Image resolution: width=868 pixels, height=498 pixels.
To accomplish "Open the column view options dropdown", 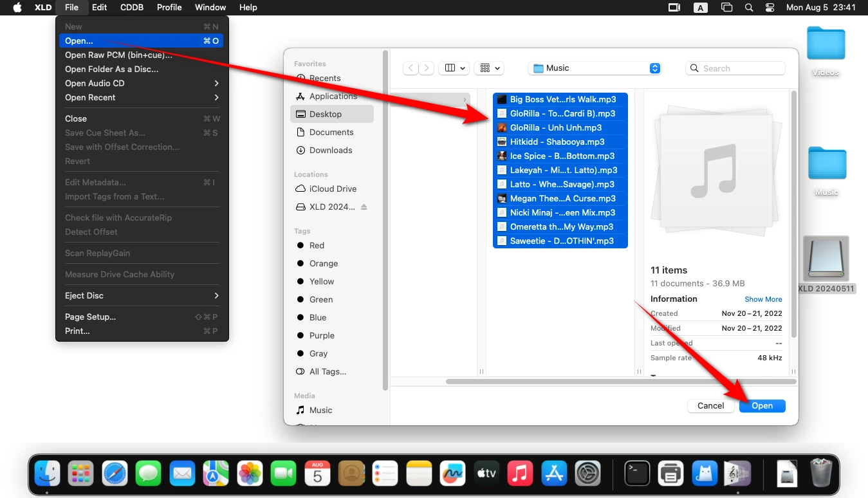I will (x=456, y=68).
